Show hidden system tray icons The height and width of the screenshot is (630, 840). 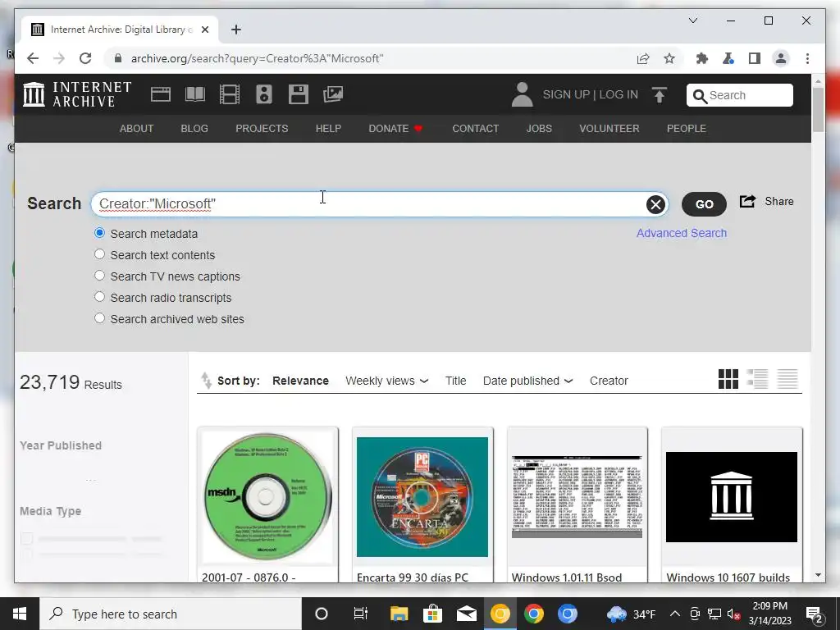[675, 614]
